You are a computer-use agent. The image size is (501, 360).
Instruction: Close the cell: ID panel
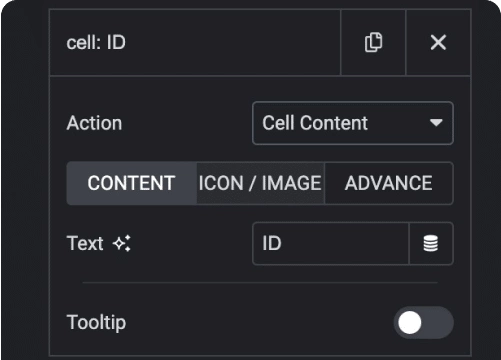438,42
